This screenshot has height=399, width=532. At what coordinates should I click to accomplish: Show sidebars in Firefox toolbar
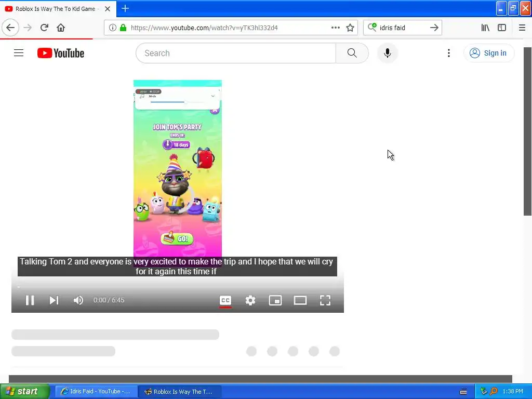(x=502, y=28)
